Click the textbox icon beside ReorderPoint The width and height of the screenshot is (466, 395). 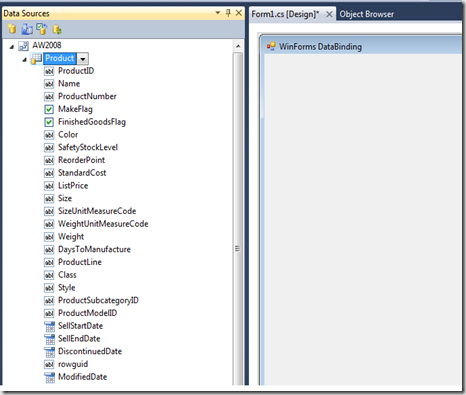[49, 160]
